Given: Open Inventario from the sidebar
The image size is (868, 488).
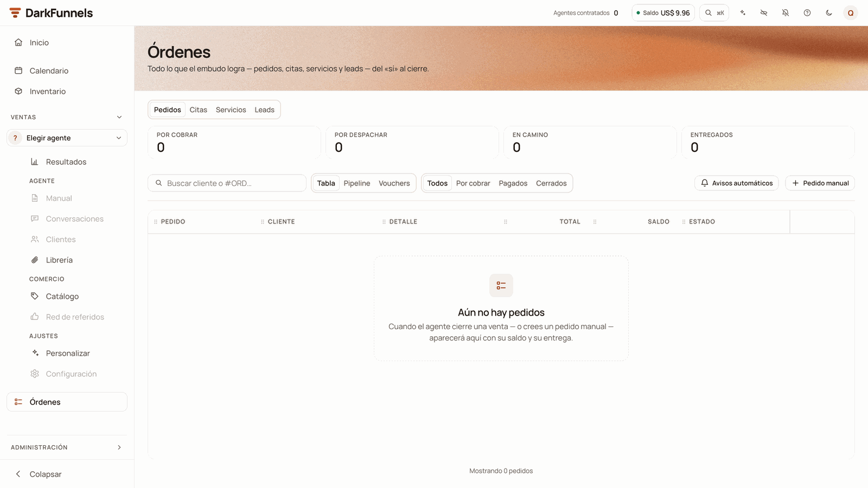Looking at the screenshot, I should pos(67,91).
